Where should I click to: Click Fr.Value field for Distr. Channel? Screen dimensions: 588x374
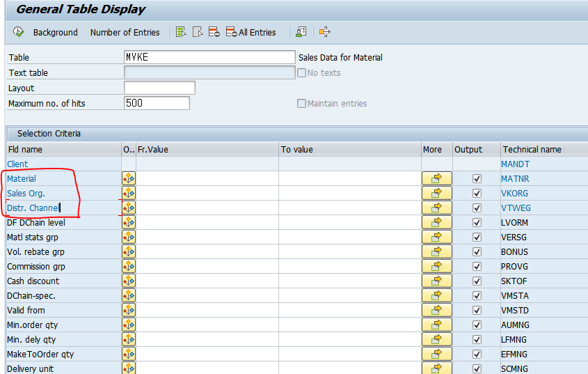(207, 208)
